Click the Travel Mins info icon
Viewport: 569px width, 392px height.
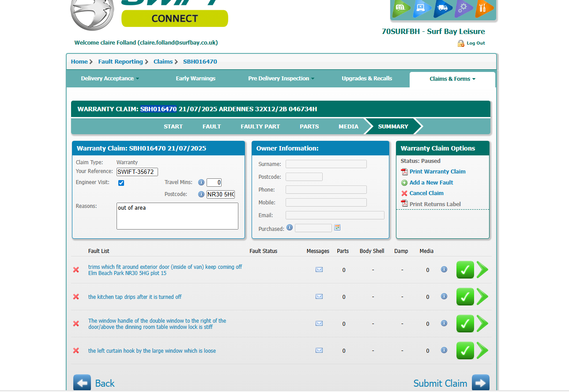(201, 182)
